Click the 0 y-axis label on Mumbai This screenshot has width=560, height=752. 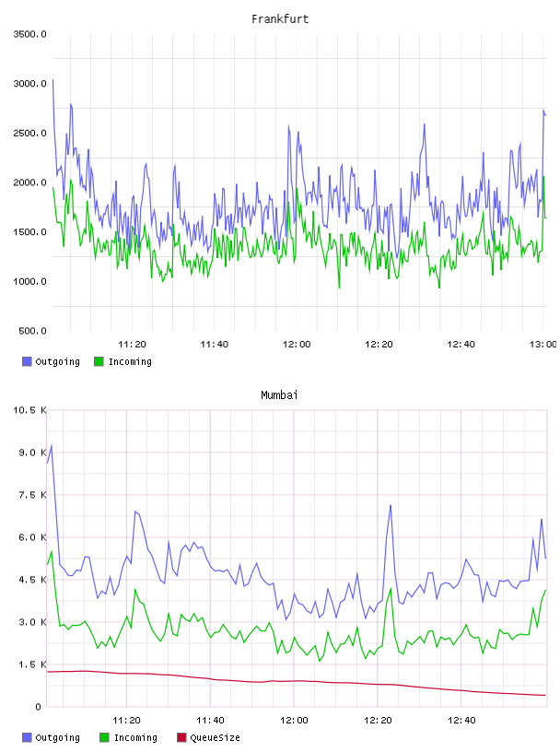pyautogui.click(x=38, y=707)
